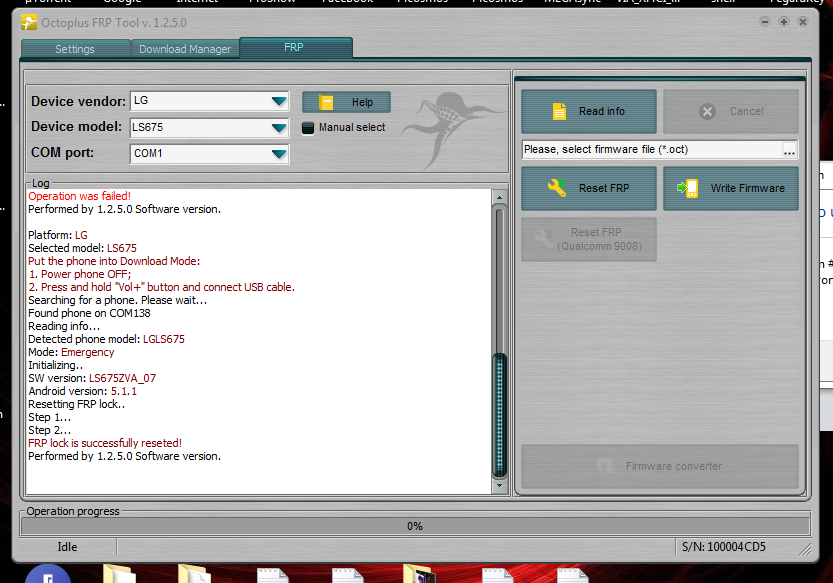The image size is (833, 583).
Task: Expand the Device model LS675 dropdown
Action: coord(279,128)
